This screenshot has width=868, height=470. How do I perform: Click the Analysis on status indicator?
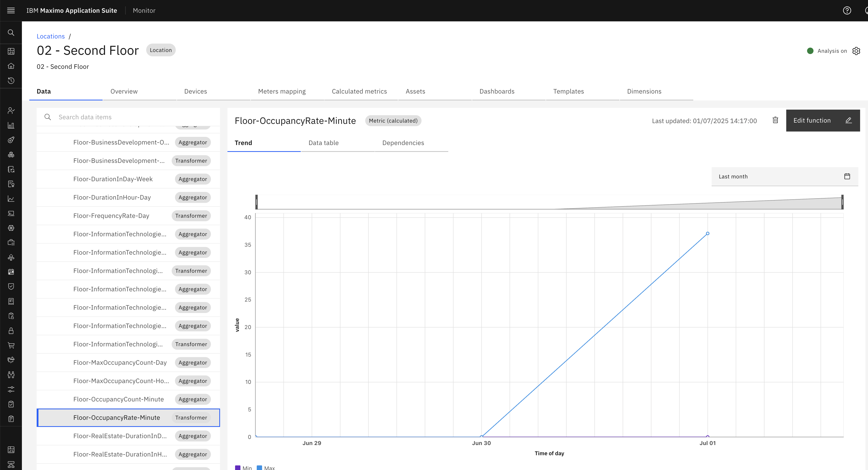(827, 51)
